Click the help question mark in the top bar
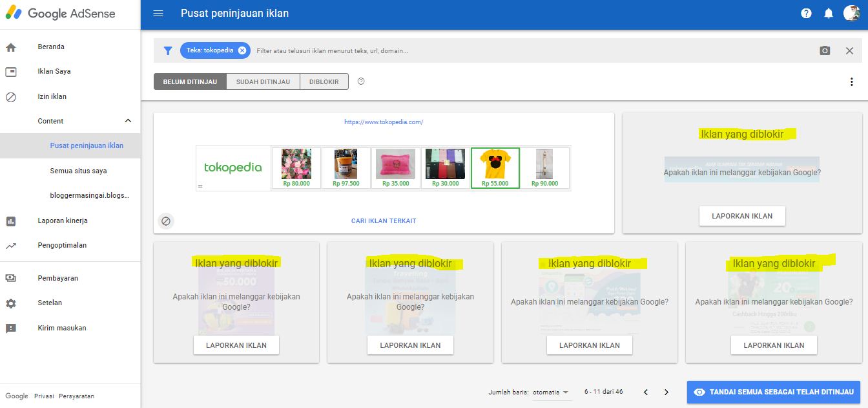This screenshot has width=868, height=408. pyautogui.click(x=805, y=13)
